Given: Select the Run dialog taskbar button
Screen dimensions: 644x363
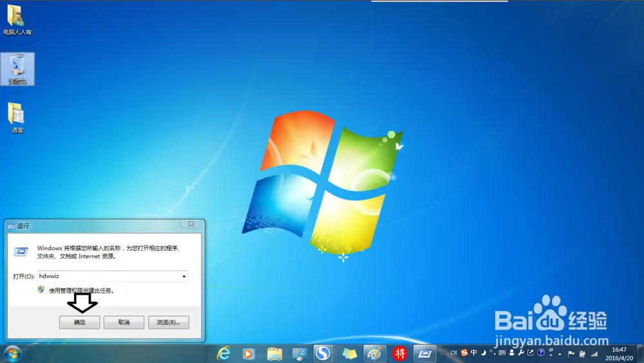Looking at the screenshot, I should coord(424,353).
